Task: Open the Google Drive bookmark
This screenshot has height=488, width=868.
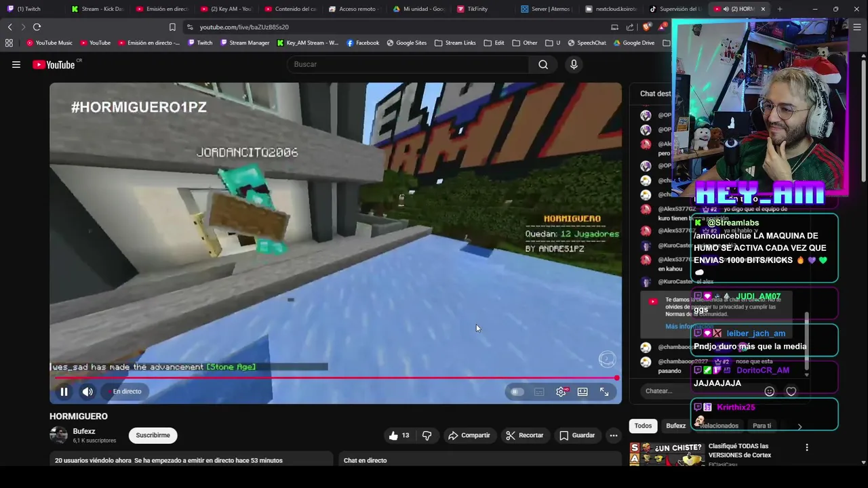Action: point(634,43)
